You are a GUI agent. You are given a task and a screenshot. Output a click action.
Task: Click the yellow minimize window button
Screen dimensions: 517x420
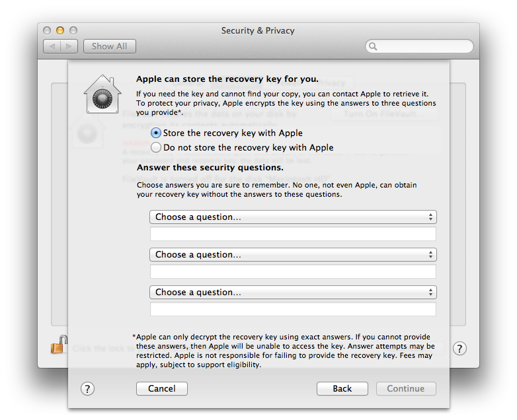(60, 30)
